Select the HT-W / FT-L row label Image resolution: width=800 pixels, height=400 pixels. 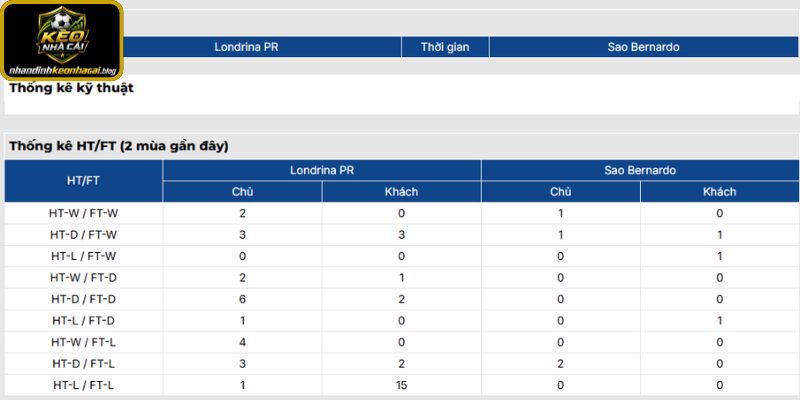pos(83,342)
